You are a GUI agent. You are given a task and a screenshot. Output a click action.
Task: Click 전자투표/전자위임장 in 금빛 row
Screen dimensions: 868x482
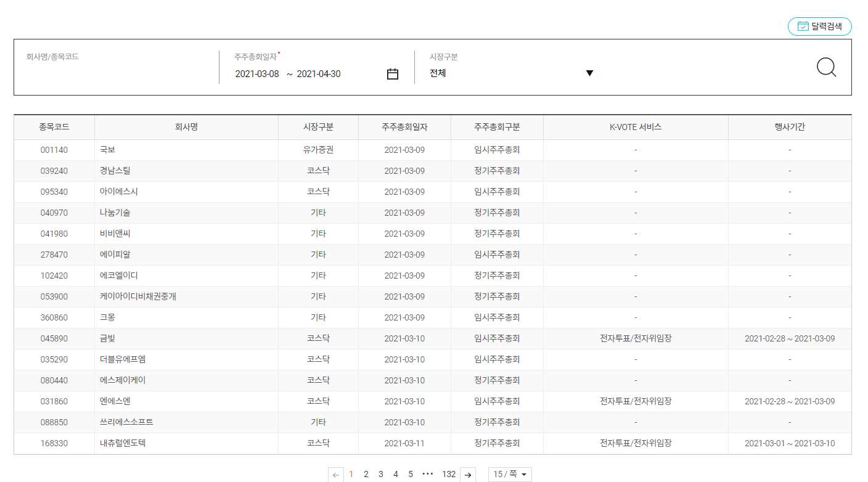pyautogui.click(x=636, y=338)
